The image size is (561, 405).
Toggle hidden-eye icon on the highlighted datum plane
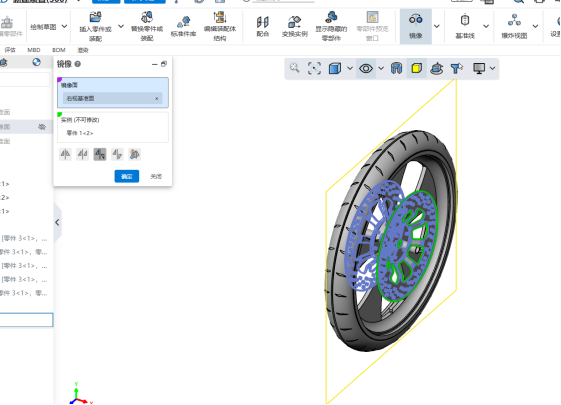pyautogui.click(x=42, y=127)
